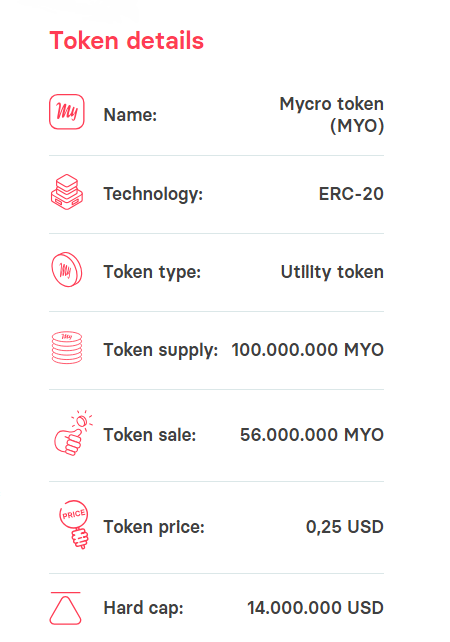Click the Utility token value
Image resolution: width=450 pixels, height=642 pixels.
point(332,272)
